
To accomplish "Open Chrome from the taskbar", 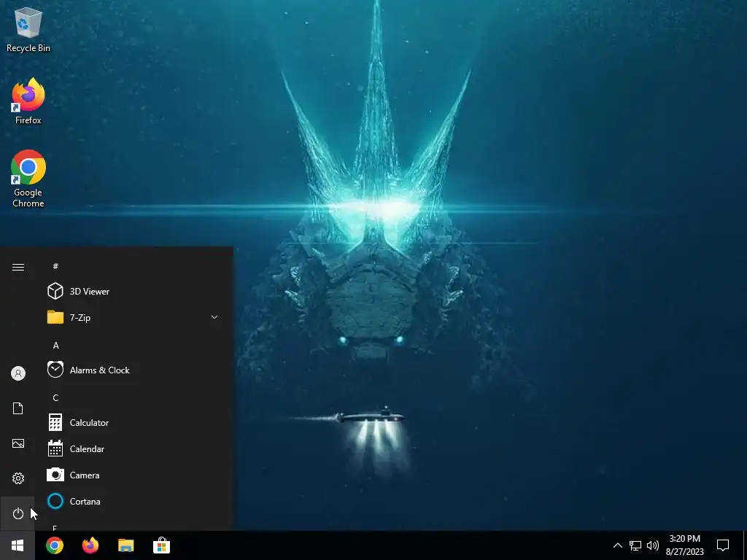I will (55, 545).
